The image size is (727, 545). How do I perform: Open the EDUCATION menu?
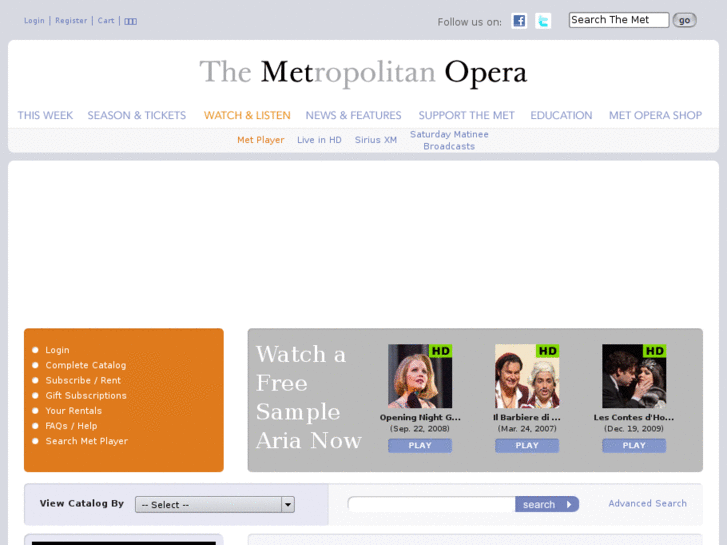click(561, 115)
